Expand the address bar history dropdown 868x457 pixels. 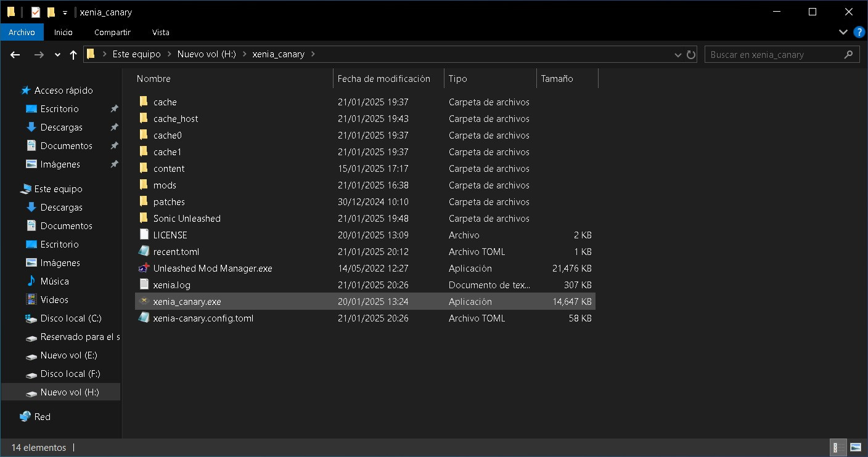click(x=678, y=54)
